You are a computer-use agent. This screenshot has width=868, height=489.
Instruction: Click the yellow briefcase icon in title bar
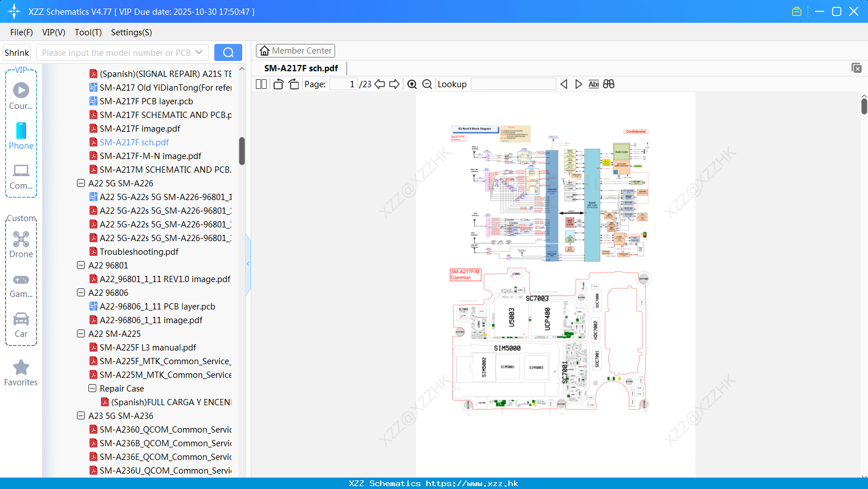coord(797,11)
